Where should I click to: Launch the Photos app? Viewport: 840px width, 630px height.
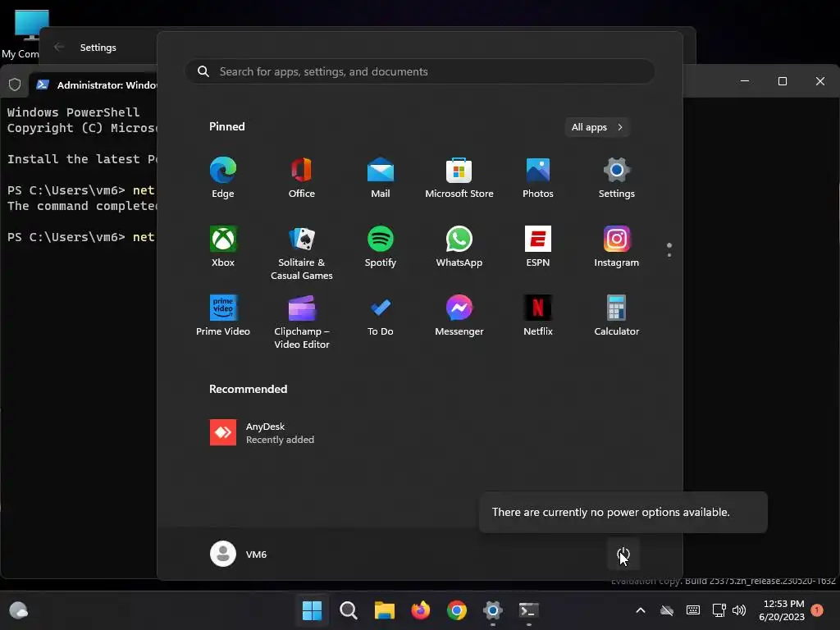click(538, 177)
